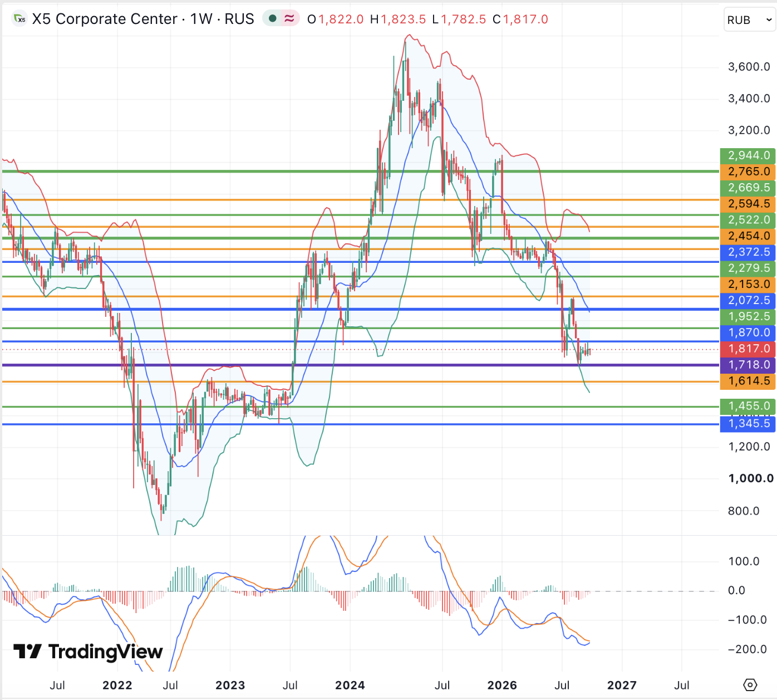Select the green 2,669.5 price level label
The width and height of the screenshot is (777, 700).
click(x=748, y=188)
